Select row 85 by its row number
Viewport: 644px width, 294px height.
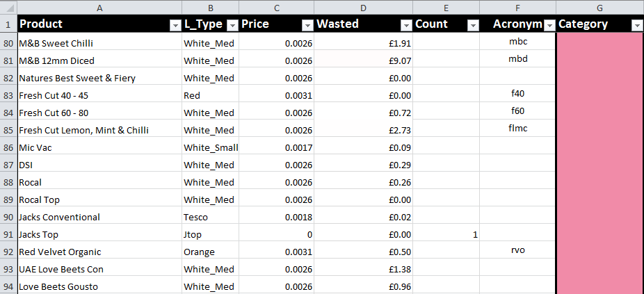click(8, 130)
